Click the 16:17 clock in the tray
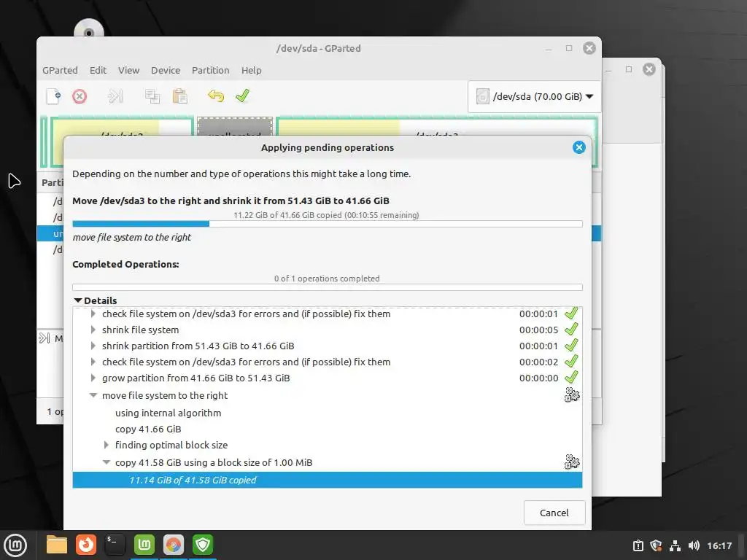 [x=719, y=545]
